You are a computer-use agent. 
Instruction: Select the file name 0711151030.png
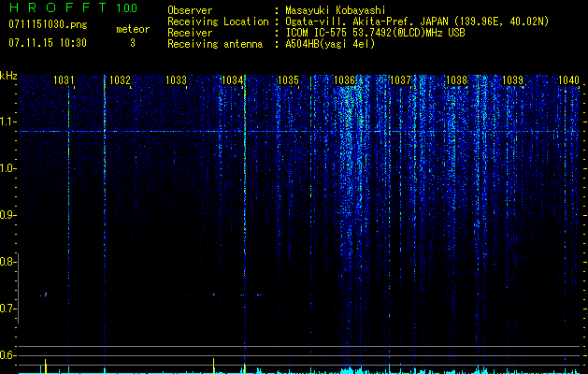click(x=48, y=25)
